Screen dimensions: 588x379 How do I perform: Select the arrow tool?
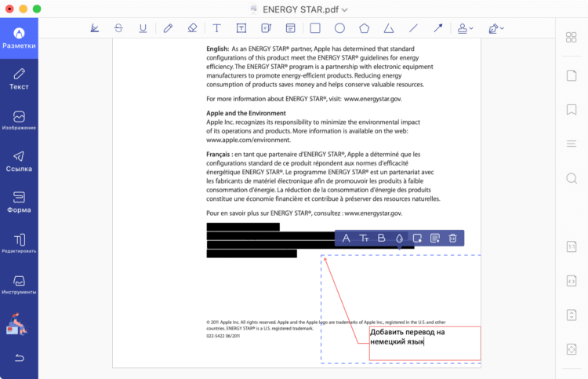tap(437, 28)
